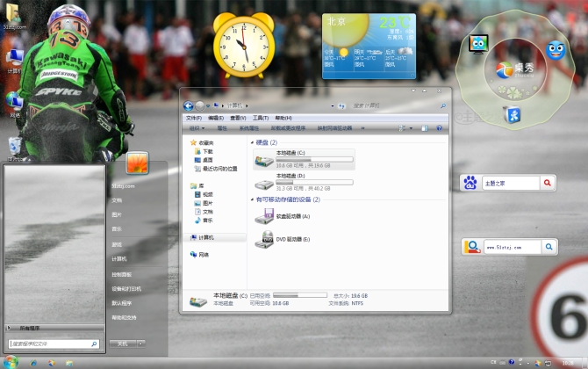Click 映射网络驱动器 toolbar button
The height and width of the screenshot is (369, 588).
point(334,128)
